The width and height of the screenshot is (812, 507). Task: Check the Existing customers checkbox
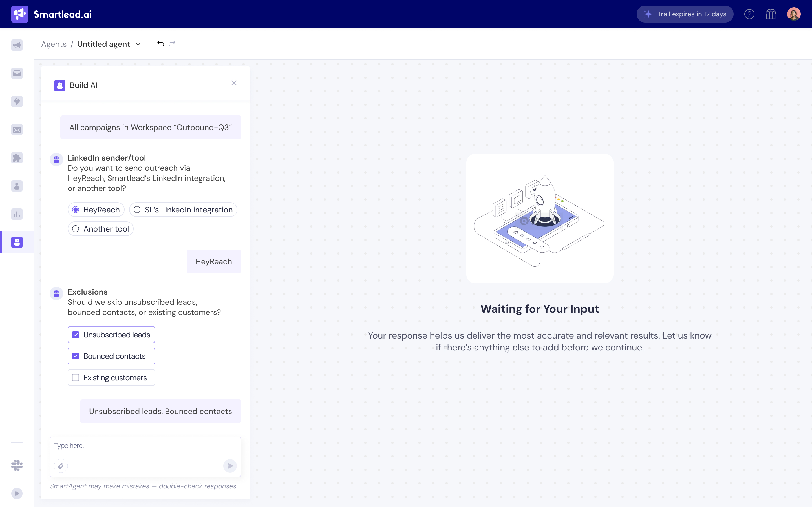click(76, 377)
